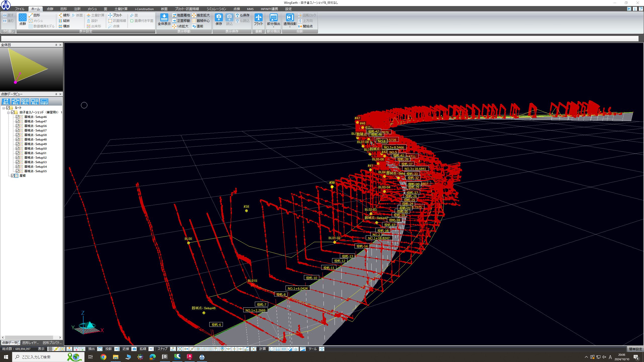
Task: Click the 指定拡大 zoom icon
Action: pyautogui.click(x=194, y=15)
